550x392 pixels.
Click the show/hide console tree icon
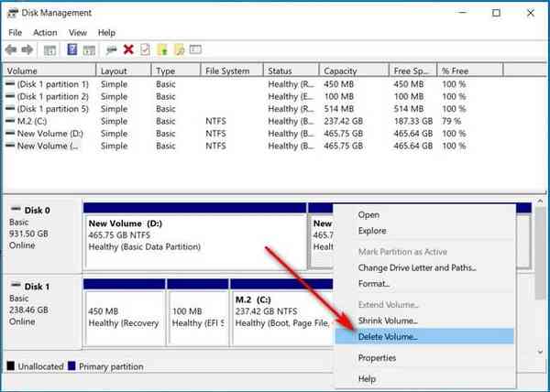pyautogui.click(x=50, y=49)
